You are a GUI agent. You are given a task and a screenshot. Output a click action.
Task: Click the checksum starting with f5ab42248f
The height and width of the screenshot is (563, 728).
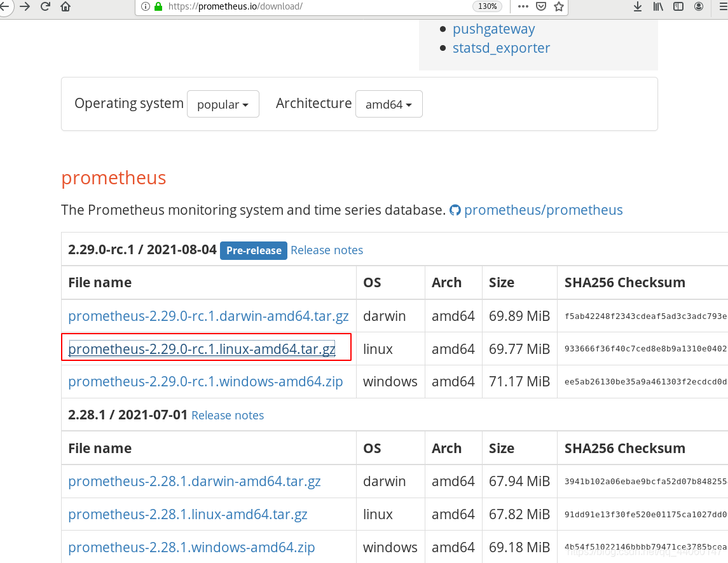[x=646, y=316]
